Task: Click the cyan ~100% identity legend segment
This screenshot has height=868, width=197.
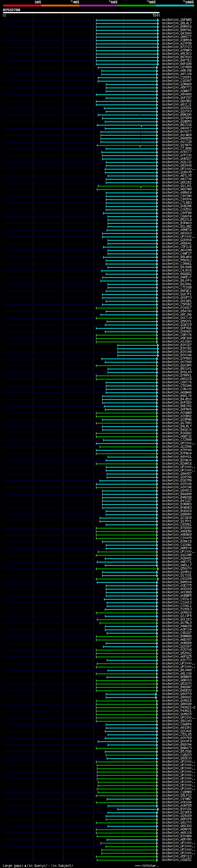Action: (175, 6)
